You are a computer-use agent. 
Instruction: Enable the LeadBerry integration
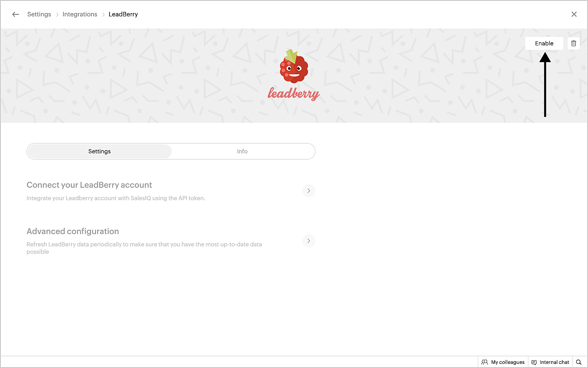click(x=544, y=43)
